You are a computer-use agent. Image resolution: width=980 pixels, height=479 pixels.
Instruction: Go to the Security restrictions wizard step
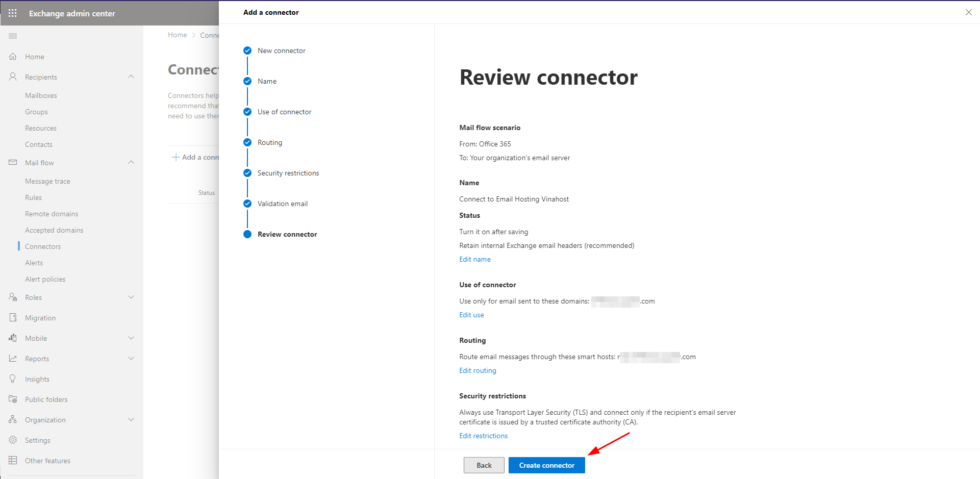click(x=288, y=173)
